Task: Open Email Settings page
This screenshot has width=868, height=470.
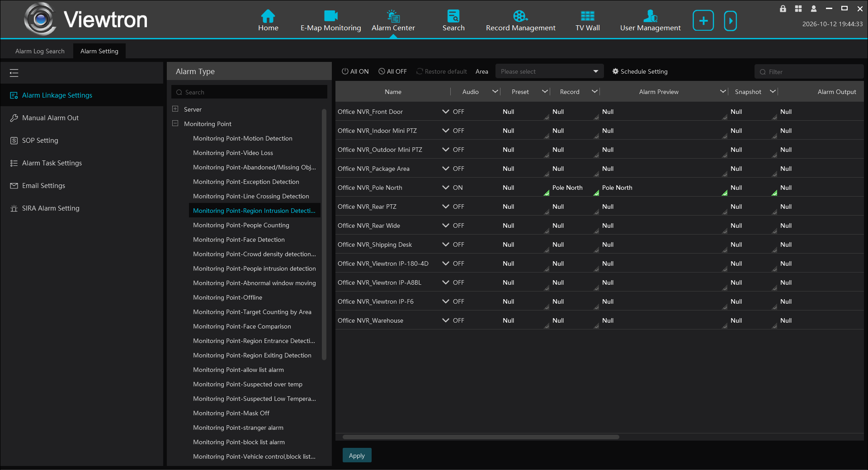Action: click(x=81, y=186)
